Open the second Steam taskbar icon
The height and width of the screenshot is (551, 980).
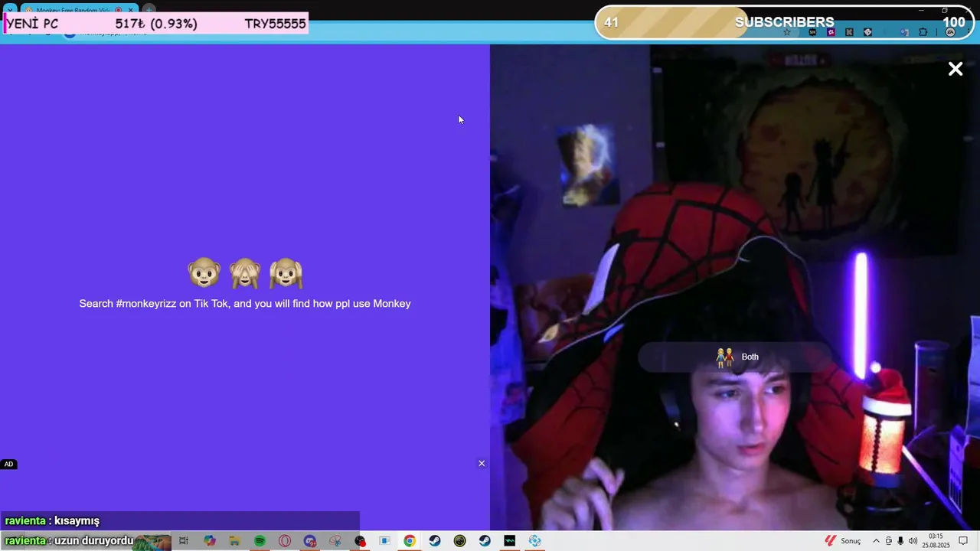click(x=485, y=541)
